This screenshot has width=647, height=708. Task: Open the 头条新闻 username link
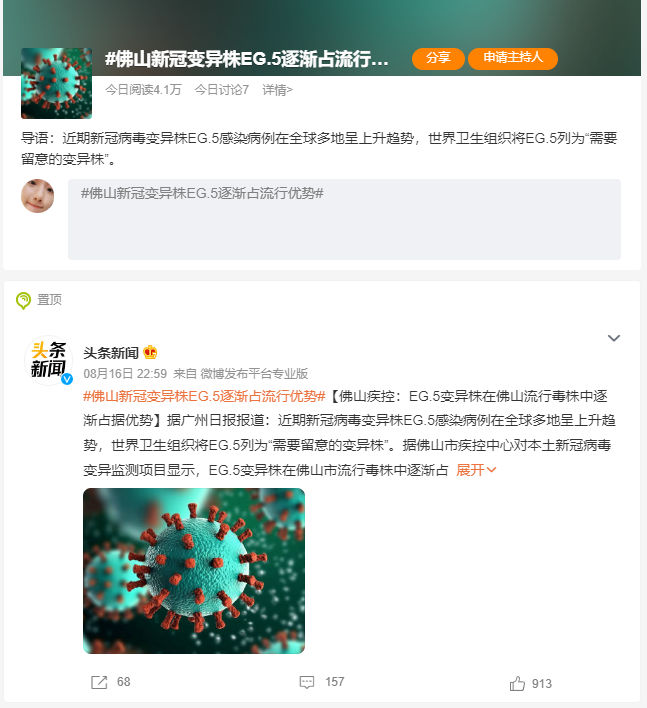click(111, 353)
